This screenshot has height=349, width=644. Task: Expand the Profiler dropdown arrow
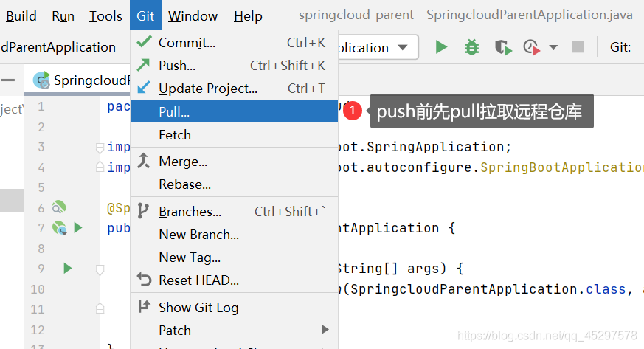click(553, 47)
